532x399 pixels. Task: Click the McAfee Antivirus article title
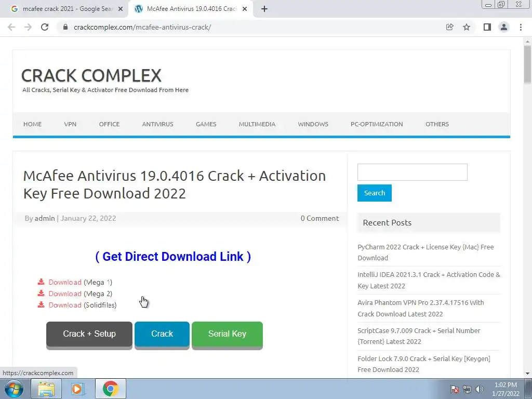pyautogui.click(x=175, y=184)
